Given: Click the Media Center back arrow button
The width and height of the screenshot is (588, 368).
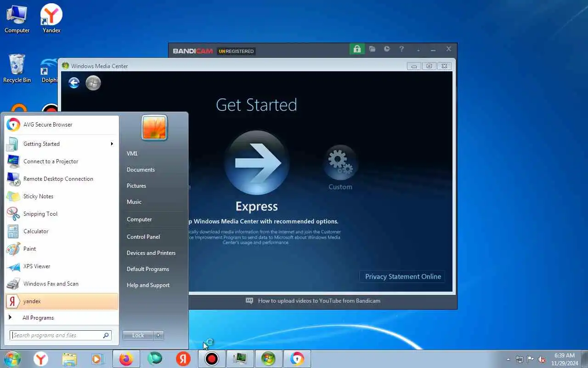Looking at the screenshot, I should [74, 83].
